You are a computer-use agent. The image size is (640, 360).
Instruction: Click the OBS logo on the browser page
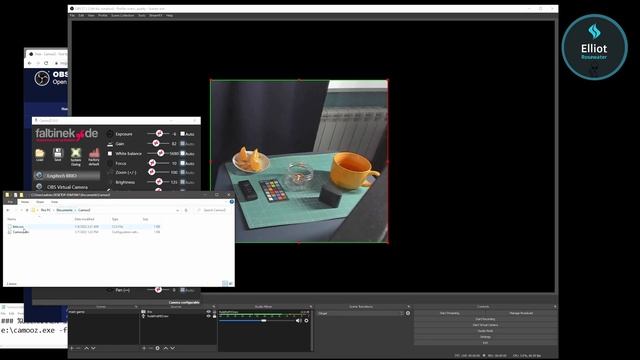pos(42,78)
